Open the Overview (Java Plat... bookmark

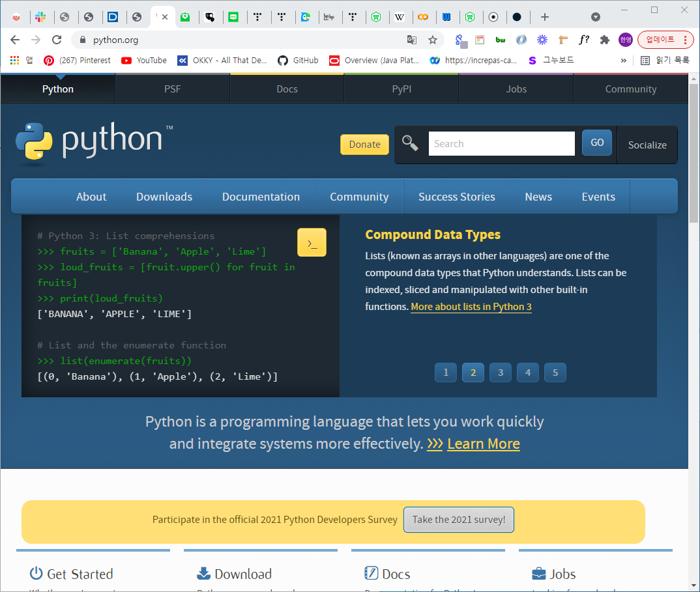click(374, 60)
